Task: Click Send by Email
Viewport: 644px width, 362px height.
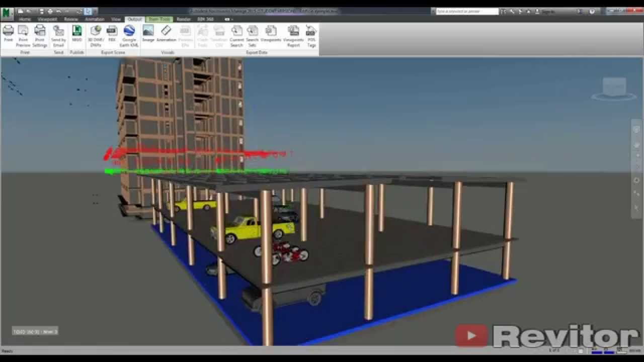Action: click(x=58, y=36)
